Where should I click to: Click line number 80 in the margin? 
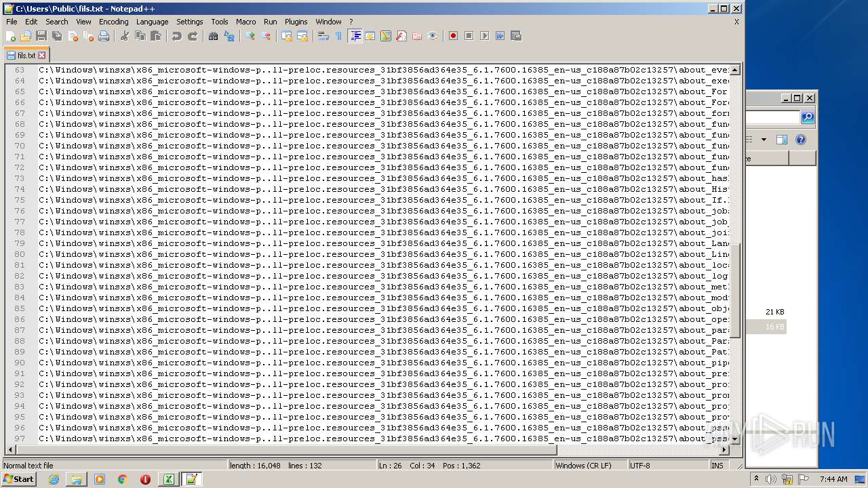pos(19,254)
